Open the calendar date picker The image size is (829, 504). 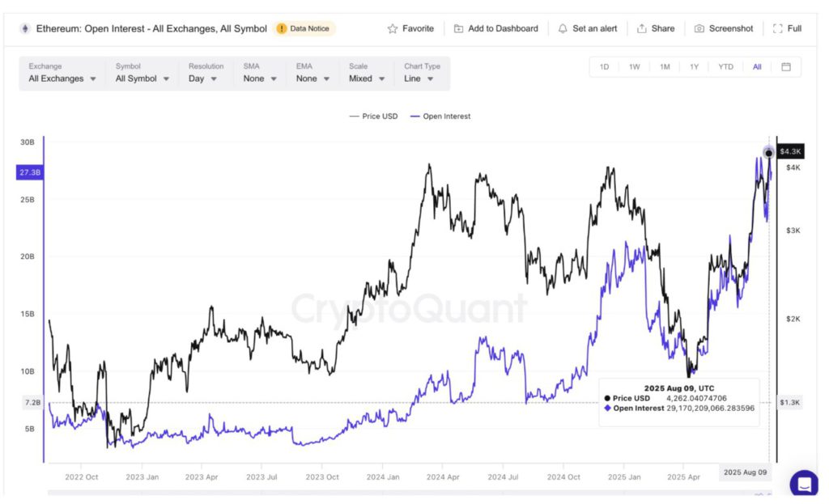pyautogui.click(x=785, y=66)
